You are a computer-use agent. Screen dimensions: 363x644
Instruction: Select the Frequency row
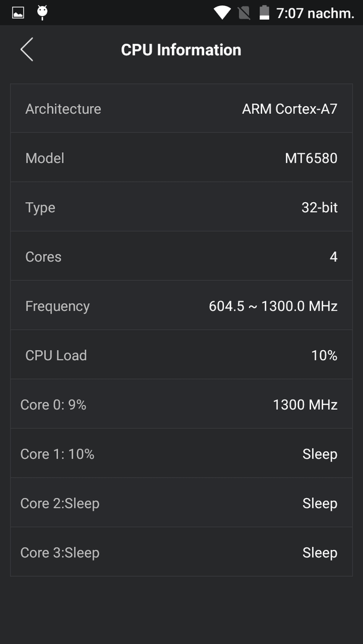point(181,305)
